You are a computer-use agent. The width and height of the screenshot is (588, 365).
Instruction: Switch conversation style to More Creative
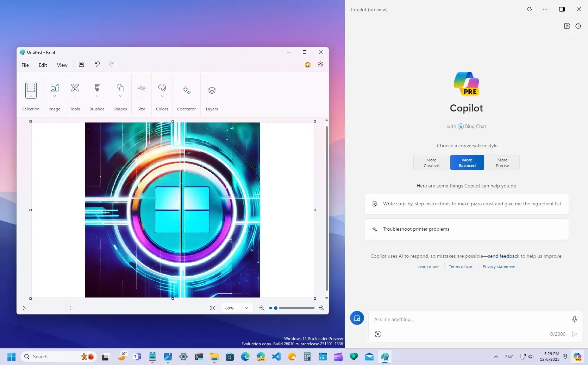431,162
